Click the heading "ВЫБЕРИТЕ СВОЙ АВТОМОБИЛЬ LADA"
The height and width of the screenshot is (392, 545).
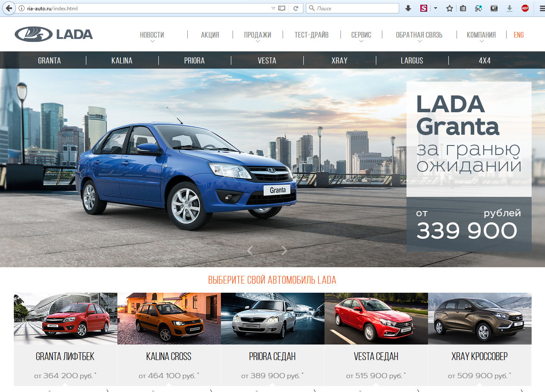(272, 280)
